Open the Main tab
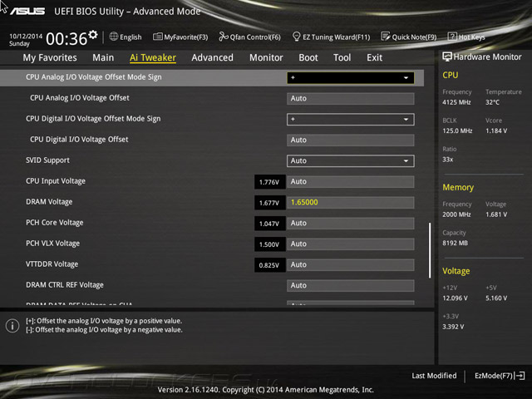532x399 pixels. 103,57
